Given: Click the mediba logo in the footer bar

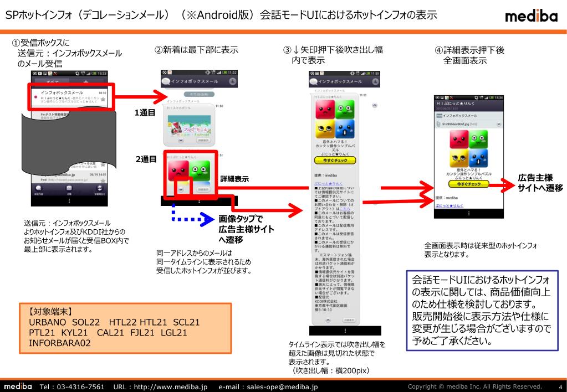Looking at the screenshot, I should click(x=18, y=386).
